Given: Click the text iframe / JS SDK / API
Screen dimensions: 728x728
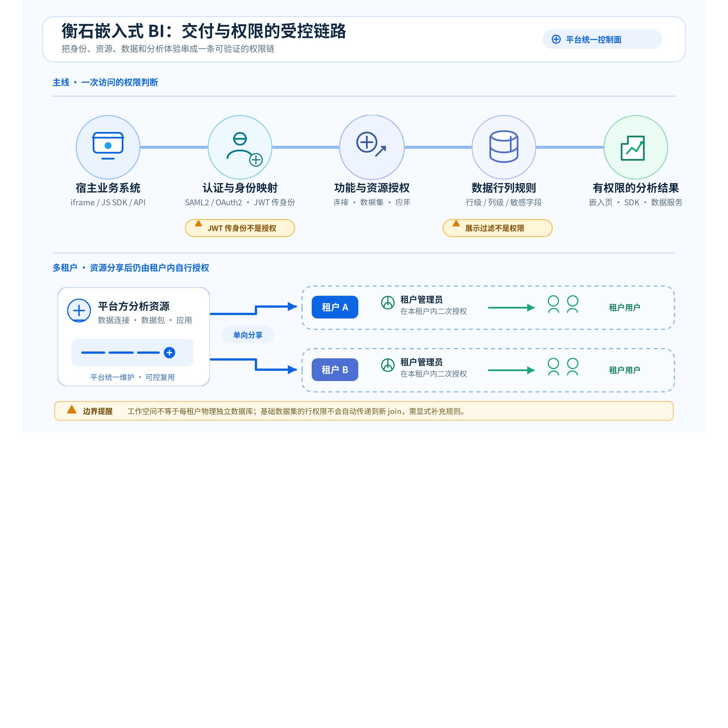Looking at the screenshot, I should click(108, 202).
